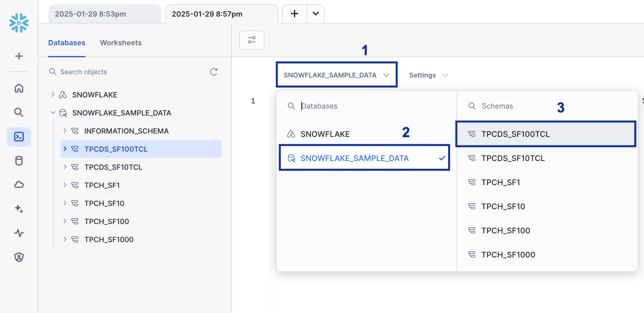Choose schema TPCDS_SF100TCL in popup
644x313 pixels.
[x=546, y=134]
